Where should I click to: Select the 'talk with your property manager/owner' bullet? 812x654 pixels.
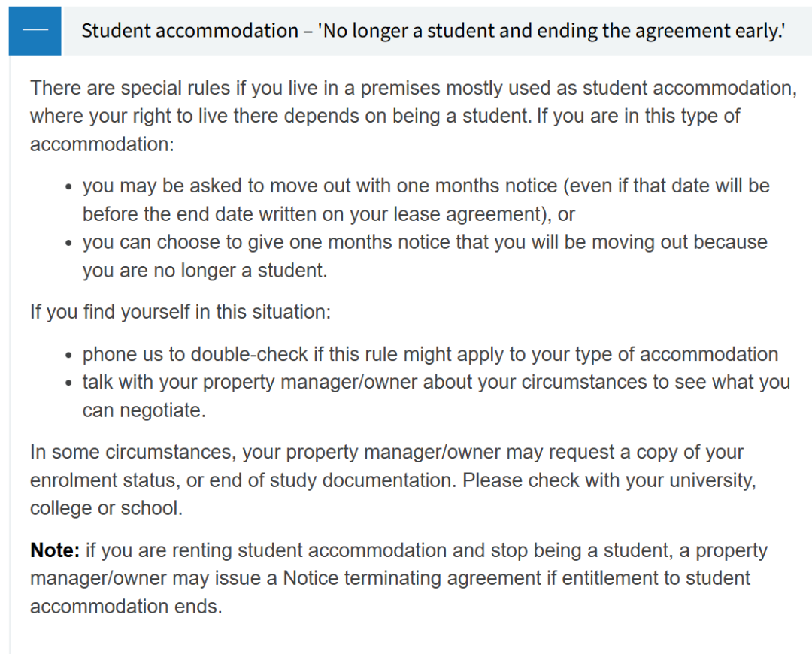436,395
